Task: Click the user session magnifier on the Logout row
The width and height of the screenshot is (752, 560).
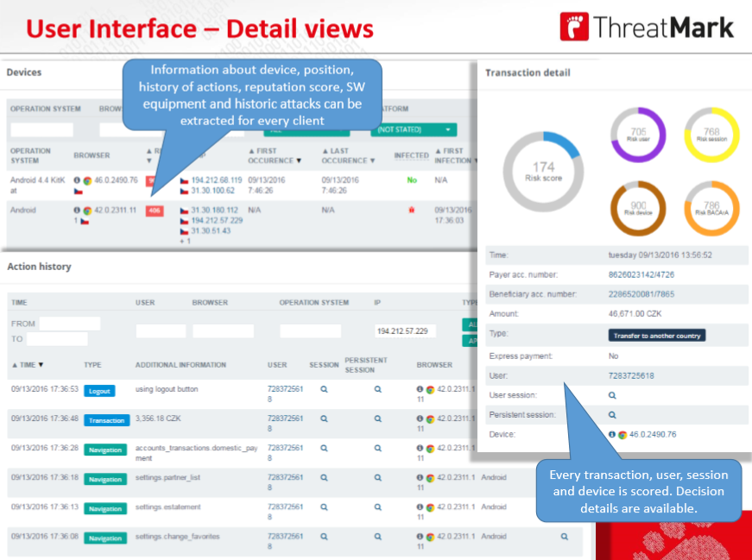Action: tap(324, 389)
